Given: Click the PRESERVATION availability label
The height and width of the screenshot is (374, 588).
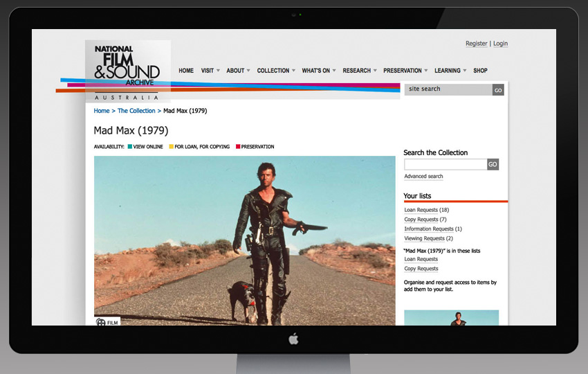Looking at the screenshot, I should [257, 147].
